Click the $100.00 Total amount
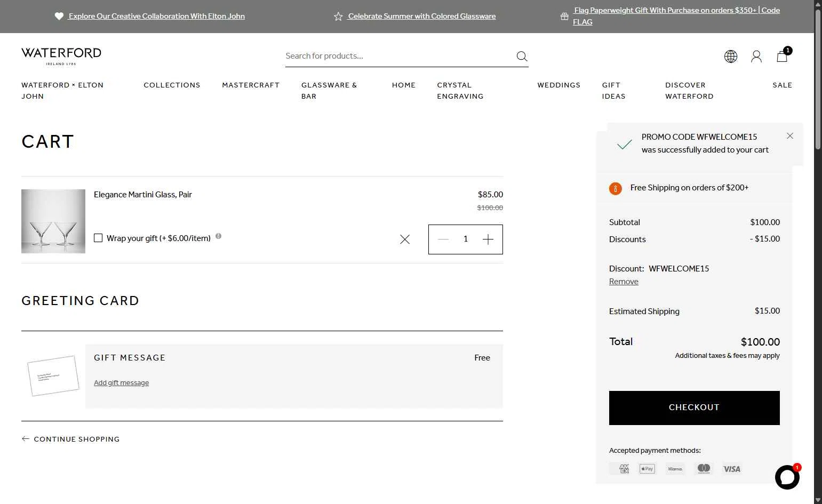This screenshot has width=822, height=504. [x=760, y=342]
